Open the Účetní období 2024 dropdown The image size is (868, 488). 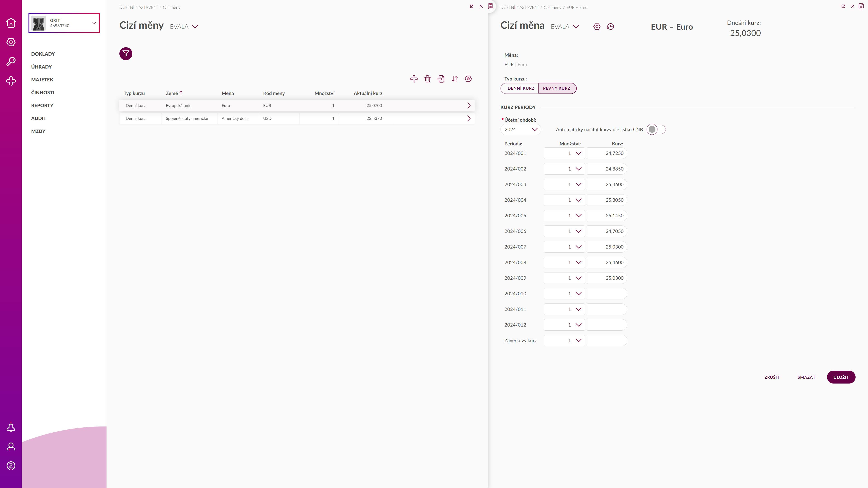point(521,129)
